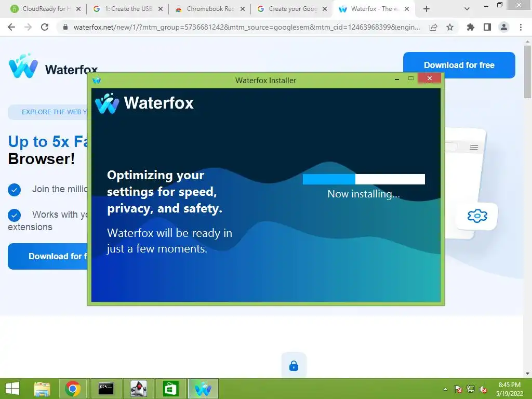Show hidden system tray icons
The height and width of the screenshot is (399, 532).
(445, 389)
